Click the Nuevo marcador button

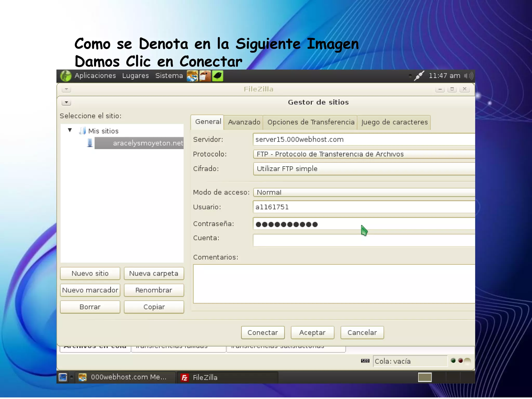click(x=90, y=290)
